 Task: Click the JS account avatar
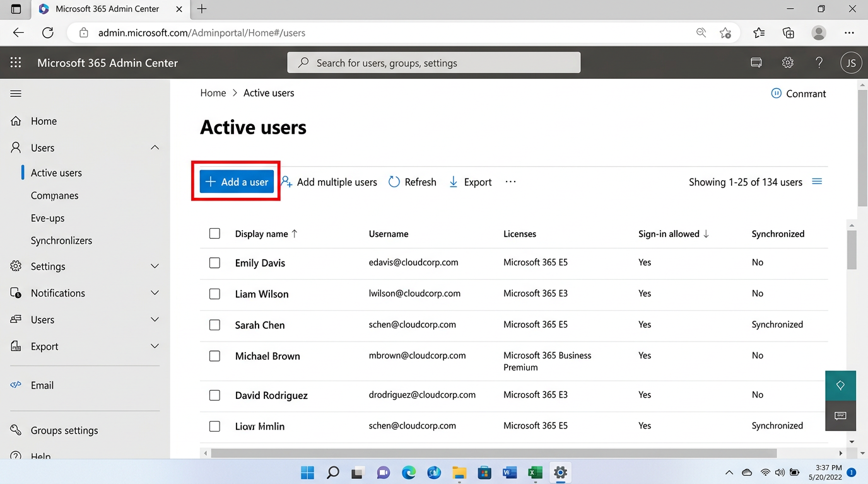(x=851, y=62)
